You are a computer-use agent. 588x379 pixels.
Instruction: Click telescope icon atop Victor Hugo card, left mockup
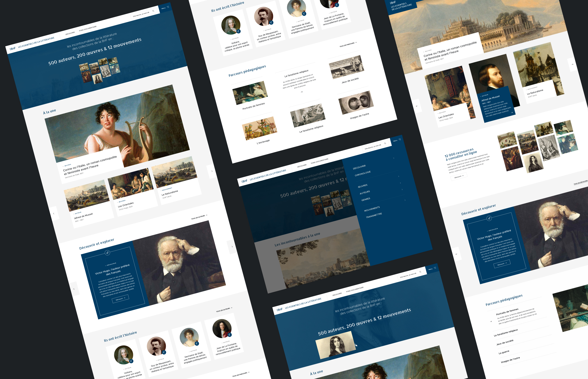[107, 253]
